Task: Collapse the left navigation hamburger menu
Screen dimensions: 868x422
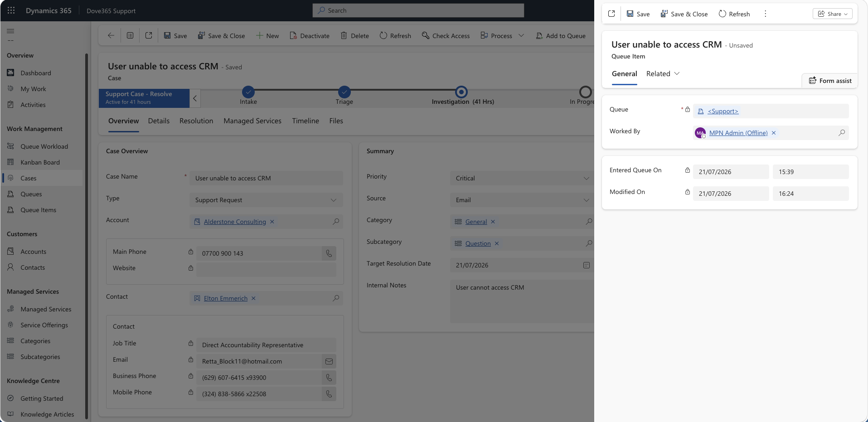Action: (10, 31)
